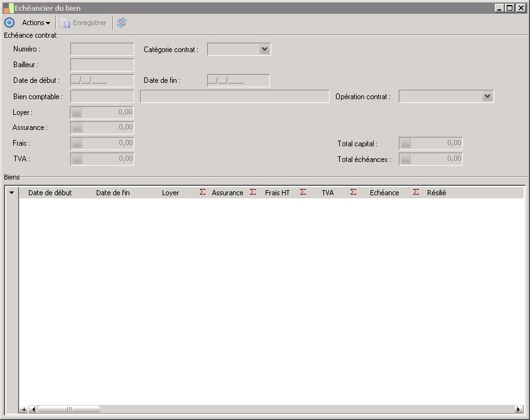
Task: Click the horizontal scrollbar left arrow
Action: click(x=33, y=409)
